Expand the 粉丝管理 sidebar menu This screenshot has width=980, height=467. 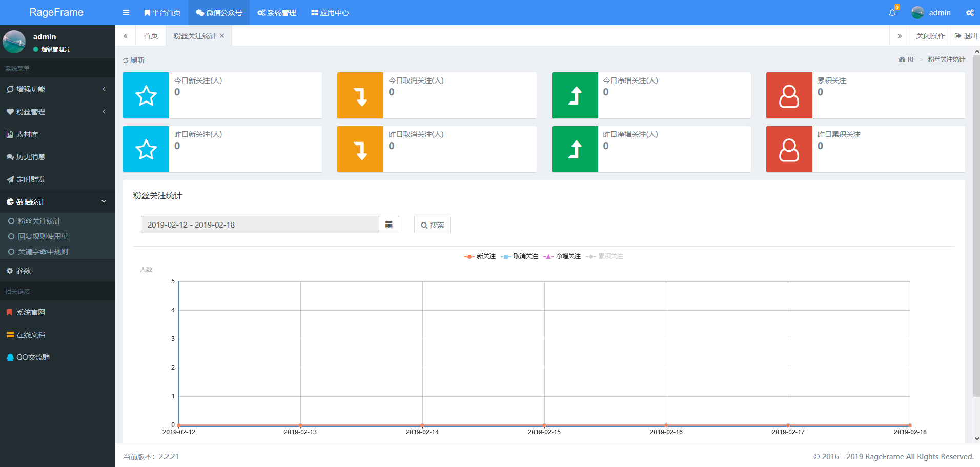coord(57,112)
